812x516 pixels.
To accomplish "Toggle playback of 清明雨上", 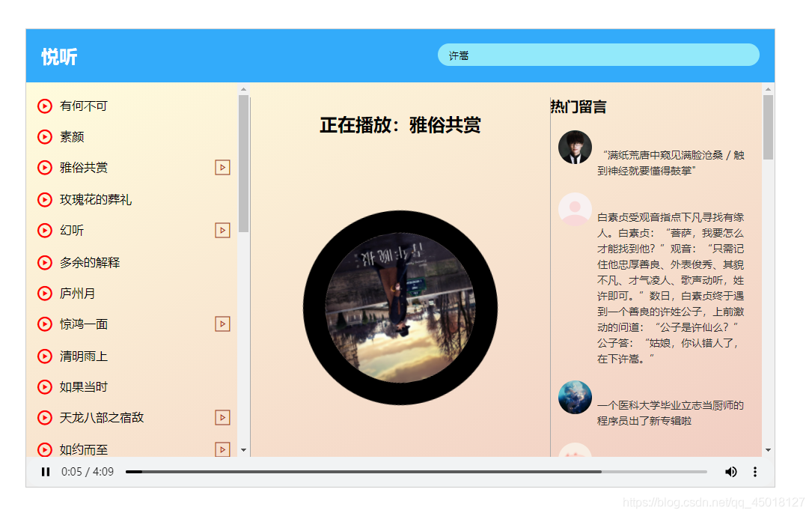I will click(44, 355).
